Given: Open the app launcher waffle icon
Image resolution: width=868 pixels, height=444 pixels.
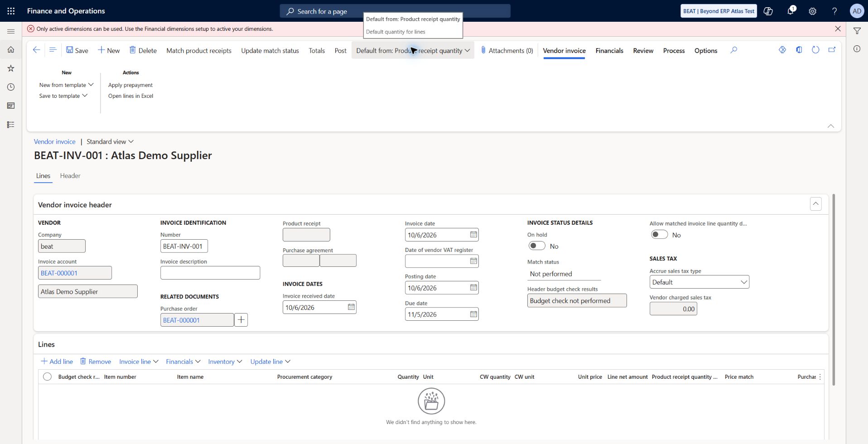Looking at the screenshot, I should [x=11, y=11].
